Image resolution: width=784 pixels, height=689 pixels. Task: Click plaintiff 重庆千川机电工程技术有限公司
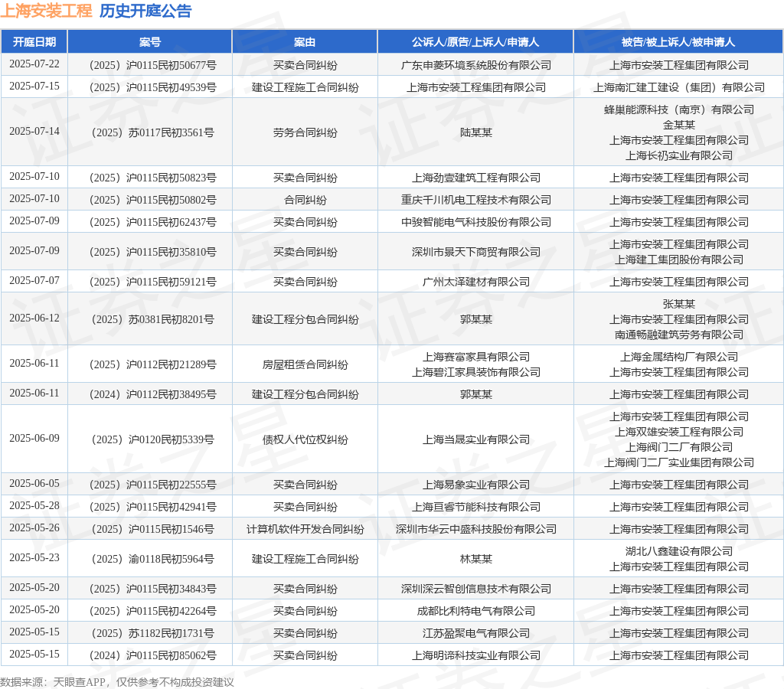point(476,200)
